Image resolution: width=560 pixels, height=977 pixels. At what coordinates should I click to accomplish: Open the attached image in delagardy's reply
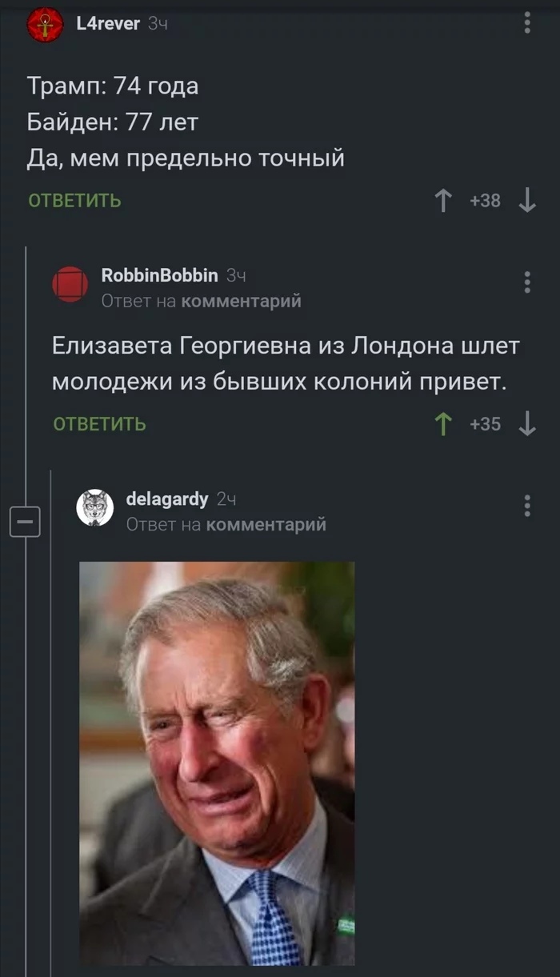tap(217, 763)
